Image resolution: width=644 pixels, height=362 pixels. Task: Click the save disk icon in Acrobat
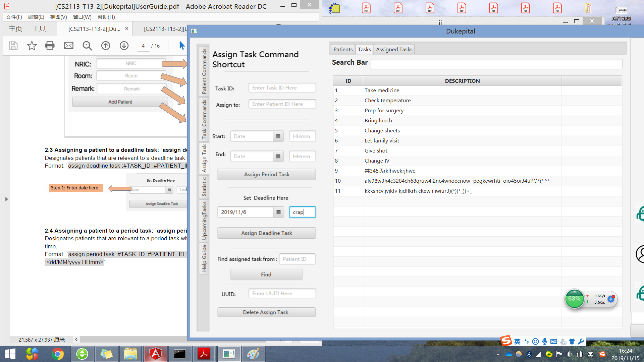[13, 46]
